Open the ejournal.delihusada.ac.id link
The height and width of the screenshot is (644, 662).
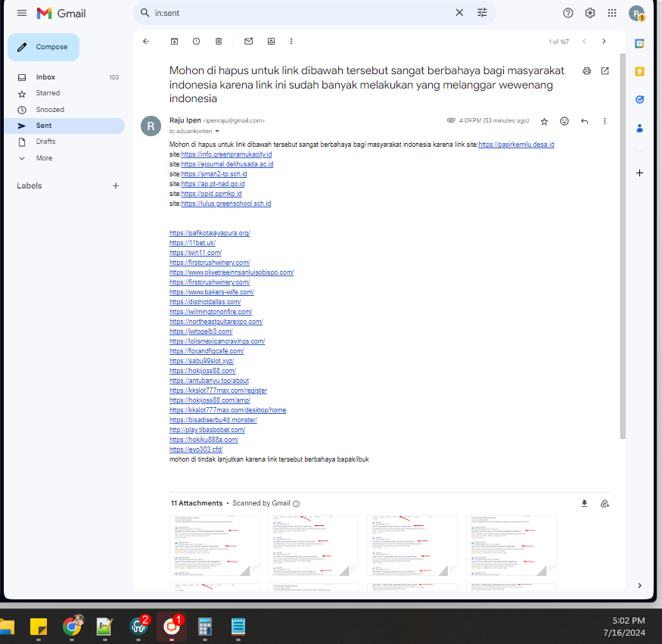(x=227, y=164)
